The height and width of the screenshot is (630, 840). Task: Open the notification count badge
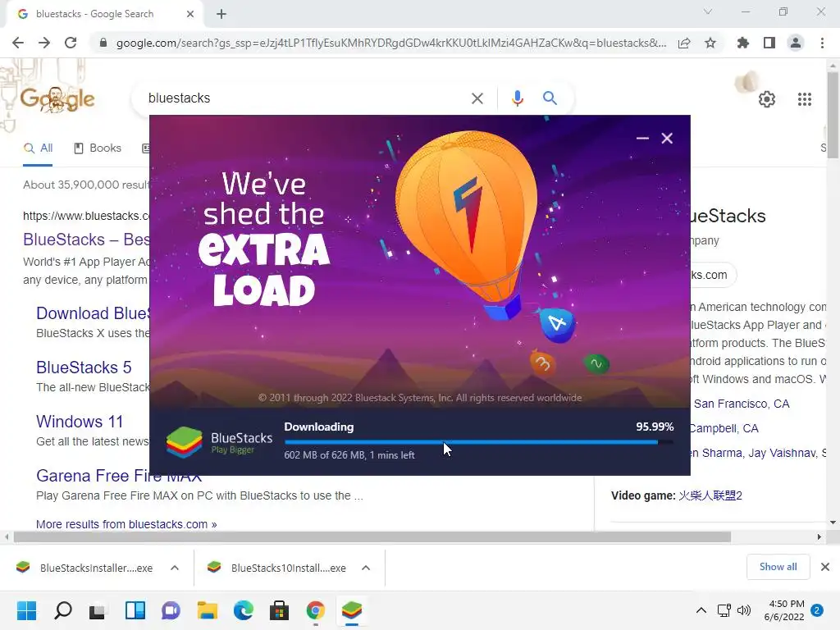[x=817, y=610]
